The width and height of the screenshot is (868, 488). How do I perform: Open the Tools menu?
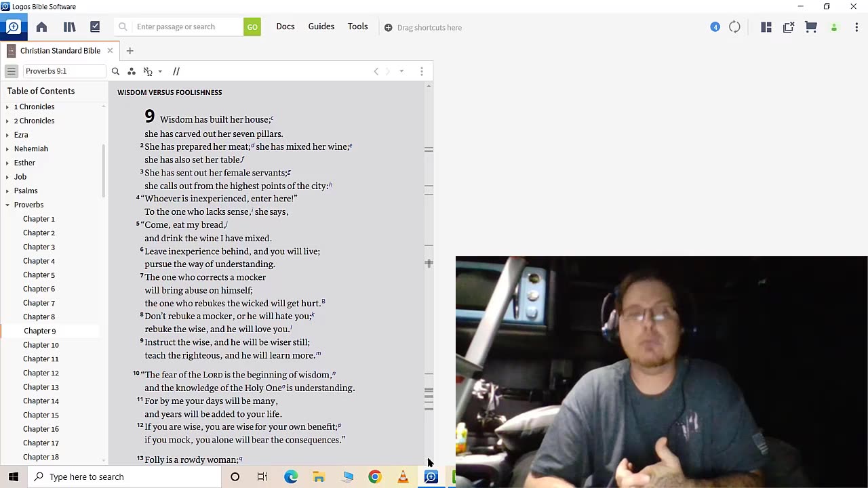358,26
